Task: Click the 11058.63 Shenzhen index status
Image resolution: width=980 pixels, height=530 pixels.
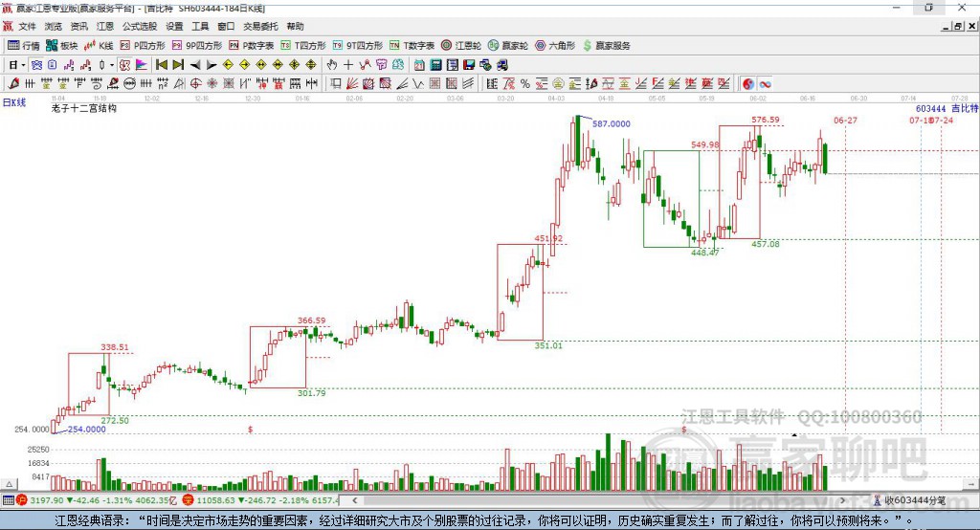Action: [214, 500]
